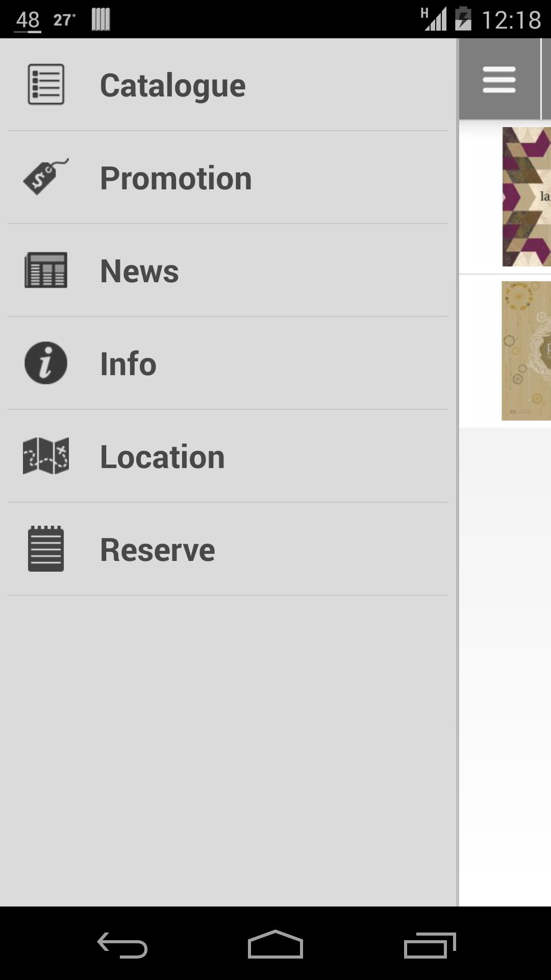Open the beige ornamental cover thumbnail

pos(526,351)
